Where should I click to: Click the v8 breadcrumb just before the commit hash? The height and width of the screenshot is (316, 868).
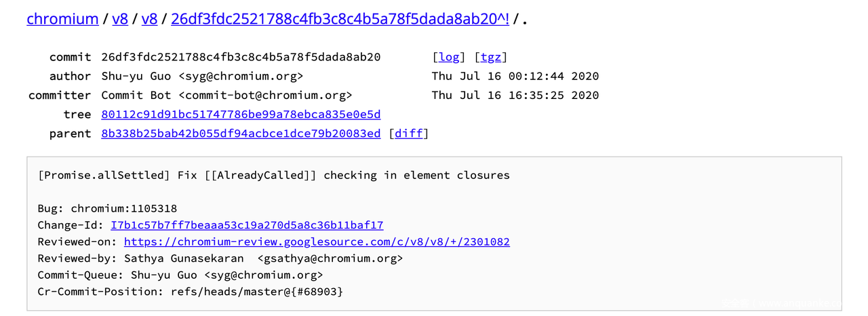pyautogui.click(x=149, y=19)
